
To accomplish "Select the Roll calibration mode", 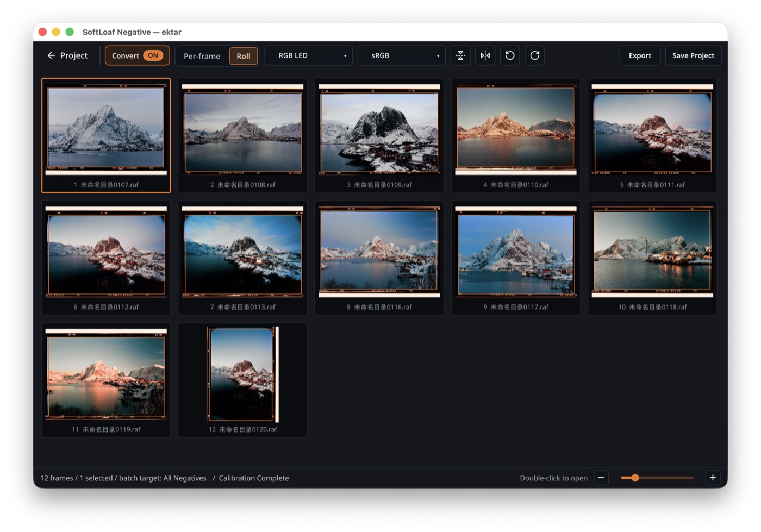I will 243,56.
